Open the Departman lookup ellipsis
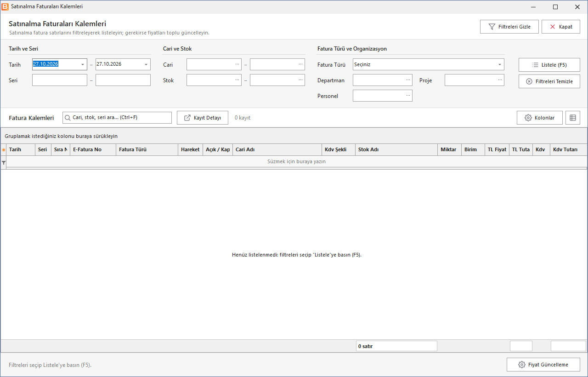This screenshot has height=377, width=588. coord(408,80)
